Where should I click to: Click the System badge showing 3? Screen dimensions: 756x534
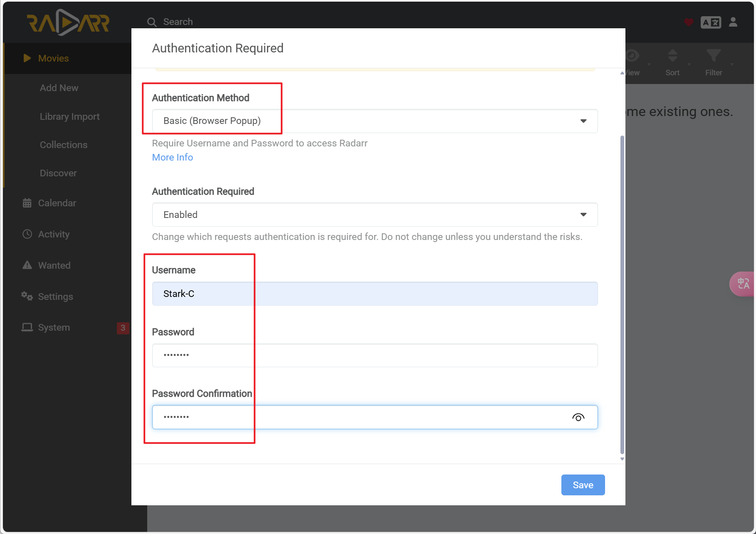point(123,328)
